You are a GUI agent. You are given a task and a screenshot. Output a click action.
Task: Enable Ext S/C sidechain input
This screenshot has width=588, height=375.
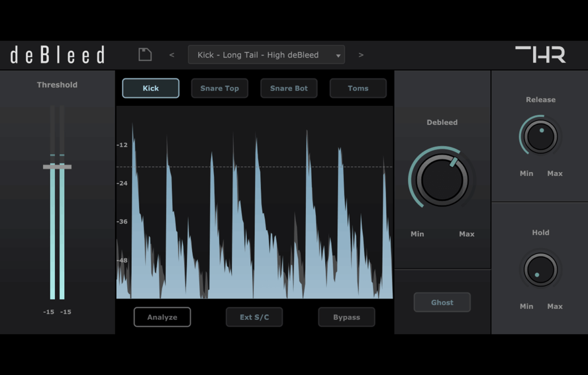tap(254, 317)
